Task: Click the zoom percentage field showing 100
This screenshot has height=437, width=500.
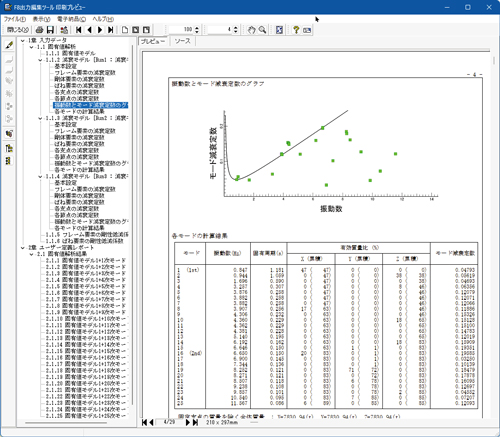Action: pos(181,30)
